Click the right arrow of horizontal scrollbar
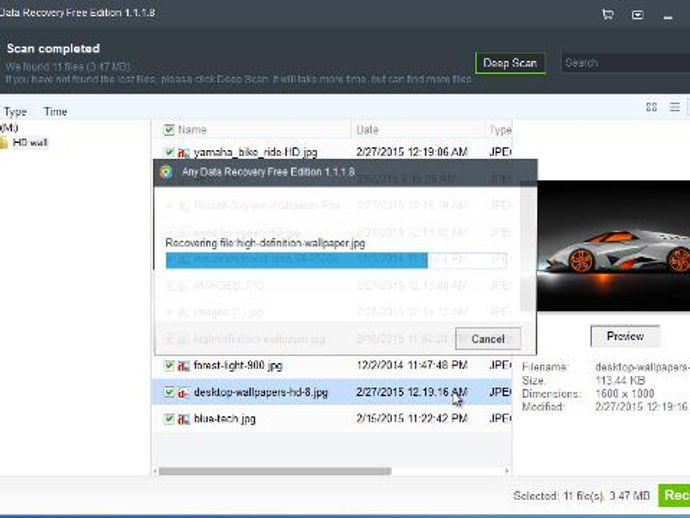690x518 pixels. 507,471
